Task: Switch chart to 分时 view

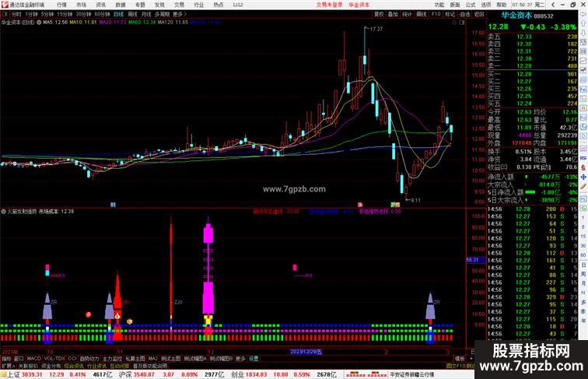Action: [16, 14]
